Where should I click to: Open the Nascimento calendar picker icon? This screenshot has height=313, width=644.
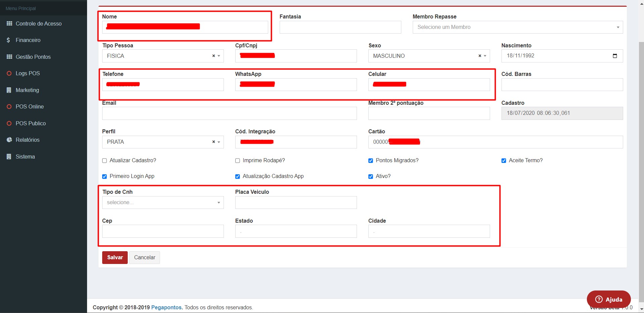pos(615,56)
